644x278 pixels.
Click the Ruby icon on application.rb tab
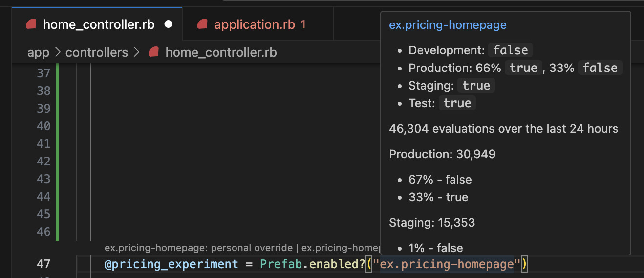click(x=203, y=24)
